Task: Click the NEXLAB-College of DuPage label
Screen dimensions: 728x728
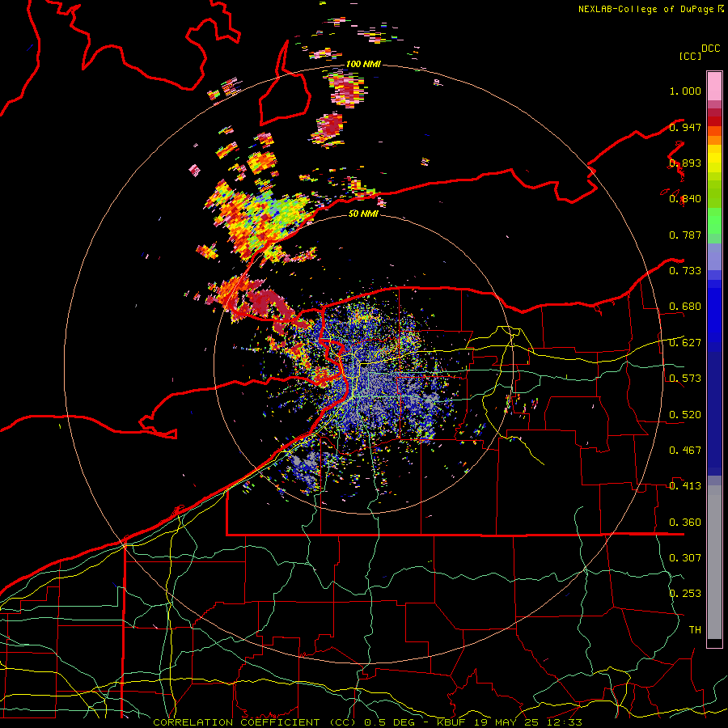Action: pos(647,9)
